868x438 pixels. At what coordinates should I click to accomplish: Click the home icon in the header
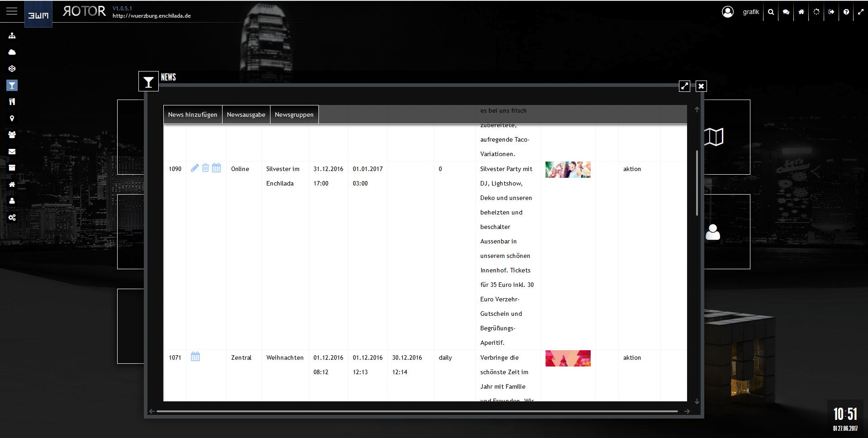click(801, 12)
